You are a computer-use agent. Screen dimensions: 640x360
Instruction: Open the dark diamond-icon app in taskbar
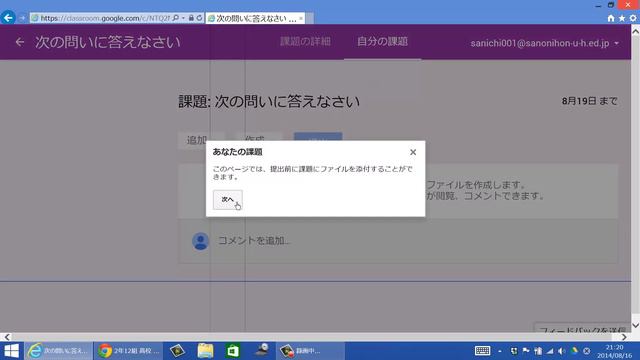coord(177,351)
